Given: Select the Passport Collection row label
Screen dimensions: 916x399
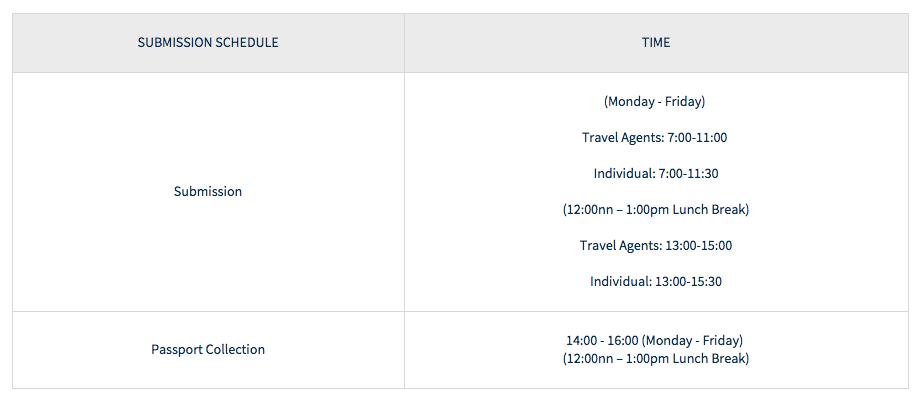Looking at the screenshot, I should [x=208, y=349].
